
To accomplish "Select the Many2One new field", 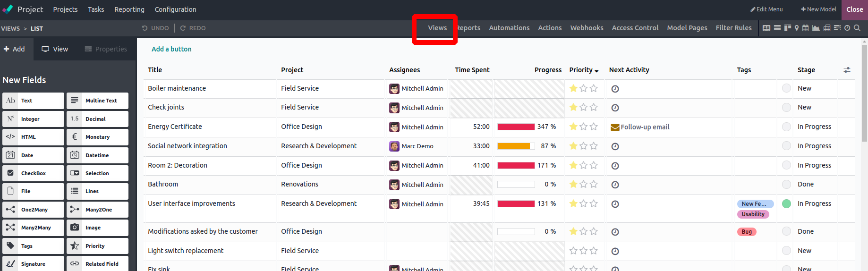I will 97,210.
